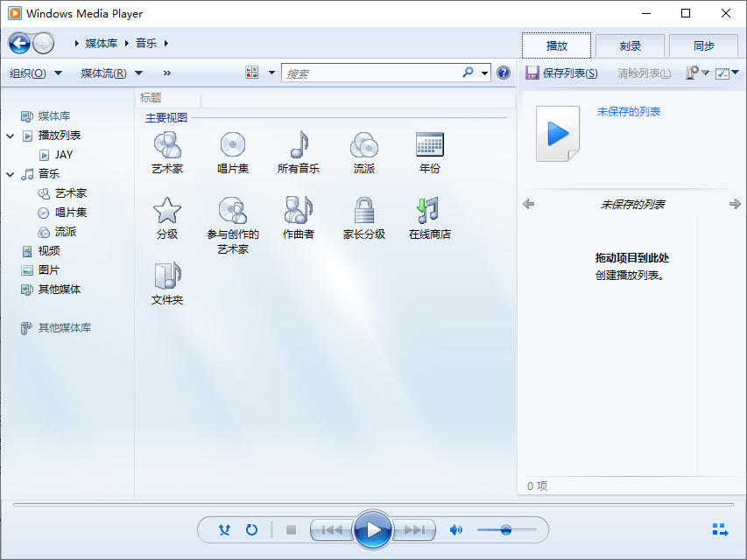Open the 参与创作的艺术家 icon
The height and width of the screenshot is (560, 747).
pos(233,211)
